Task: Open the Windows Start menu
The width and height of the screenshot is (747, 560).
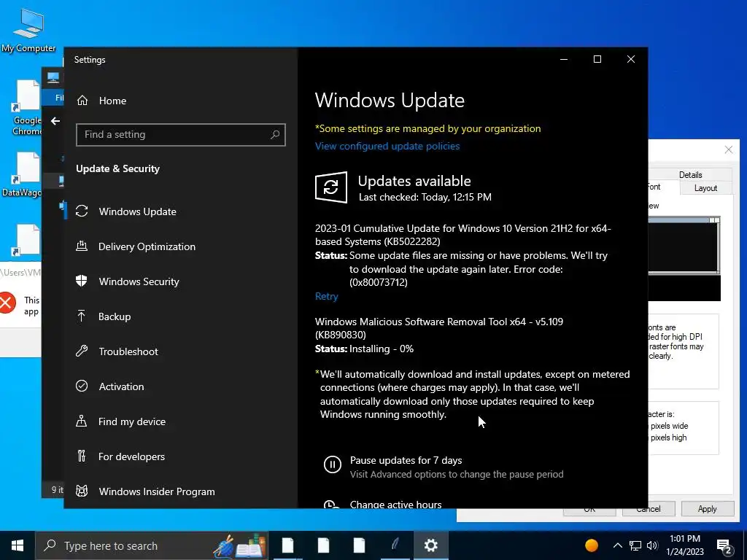Action: [x=18, y=545]
